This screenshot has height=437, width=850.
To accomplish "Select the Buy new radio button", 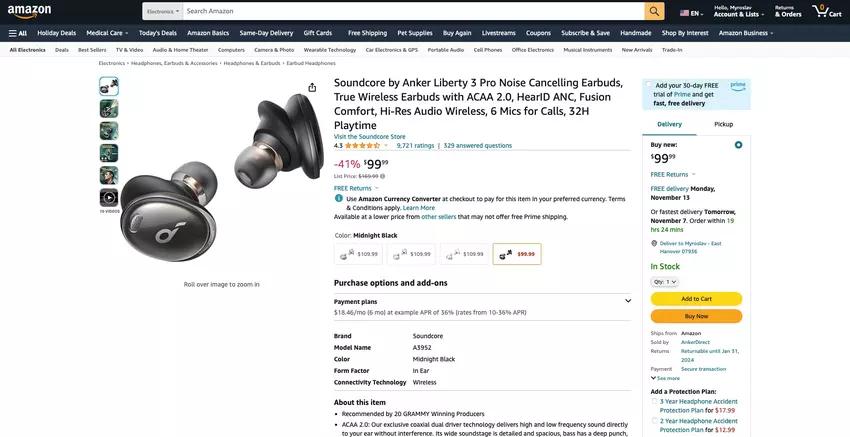I will click(738, 145).
